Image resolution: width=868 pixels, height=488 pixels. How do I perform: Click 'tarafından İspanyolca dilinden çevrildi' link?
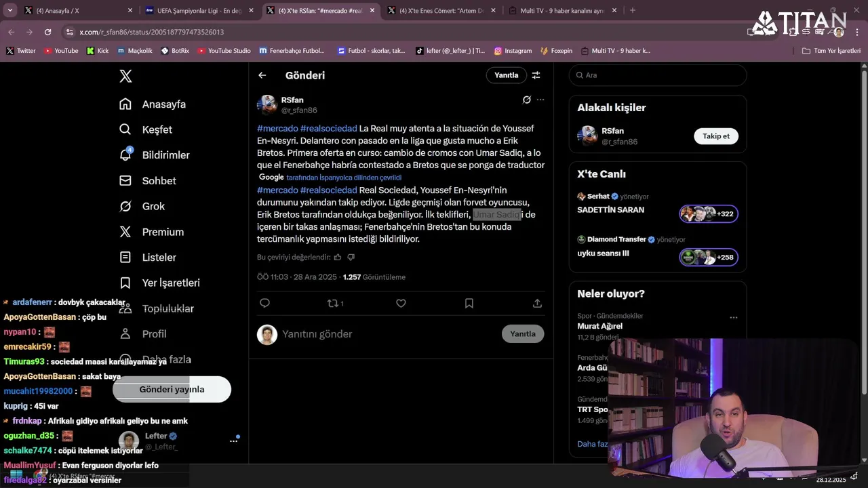[x=344, y=178]
